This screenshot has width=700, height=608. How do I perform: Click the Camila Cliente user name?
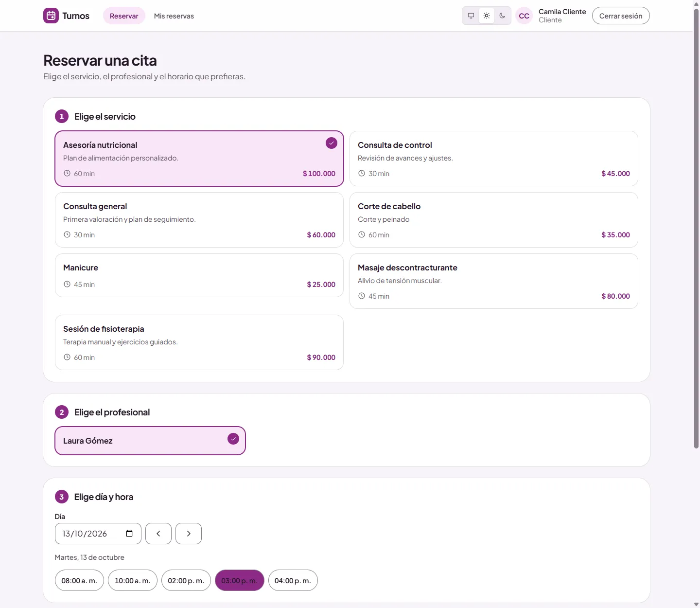[562, 12]
